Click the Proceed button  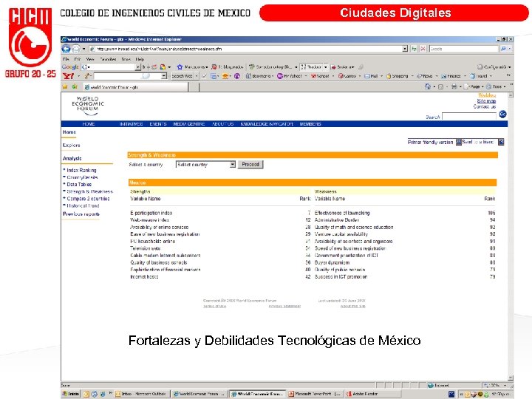coord(250,165)
